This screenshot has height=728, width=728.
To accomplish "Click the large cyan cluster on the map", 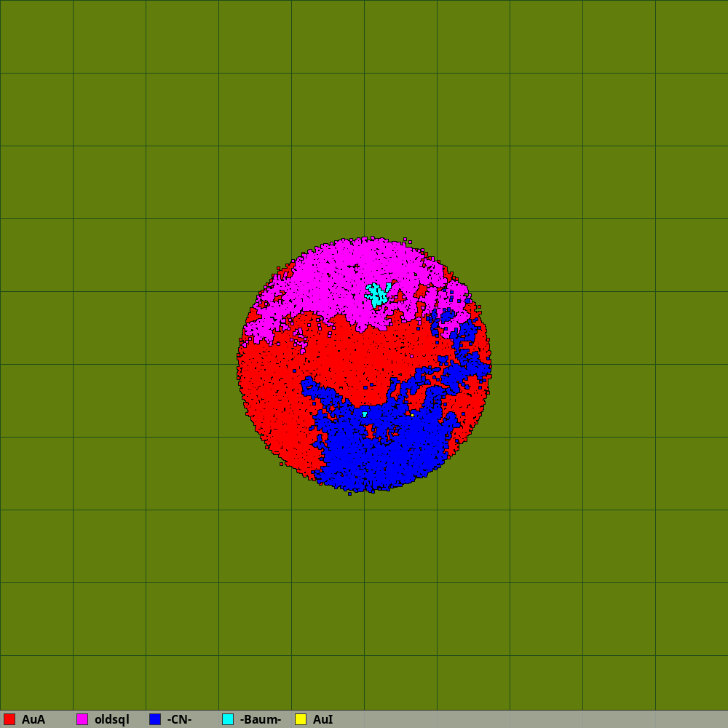I will click(378, 294).
